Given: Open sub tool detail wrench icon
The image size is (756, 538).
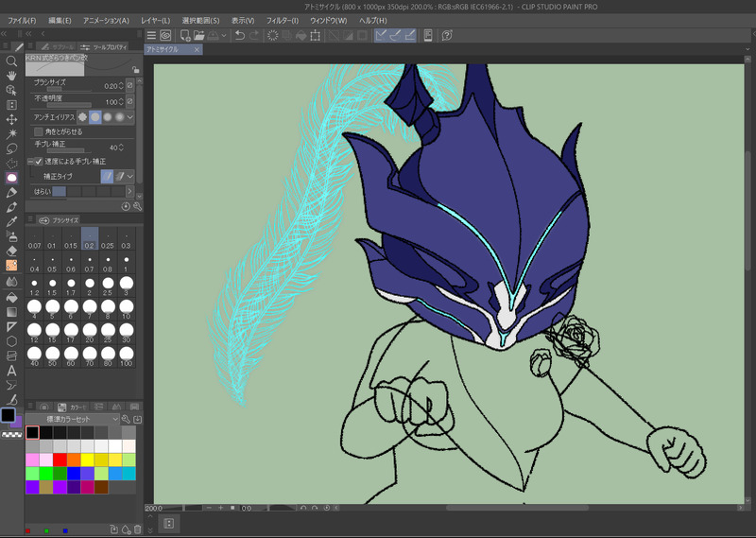Looking at the screenshot, I should [x=137, y=206].
